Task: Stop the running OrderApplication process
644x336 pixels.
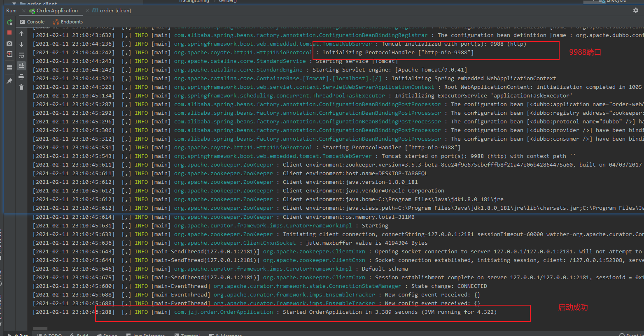Action: point(9,32)
